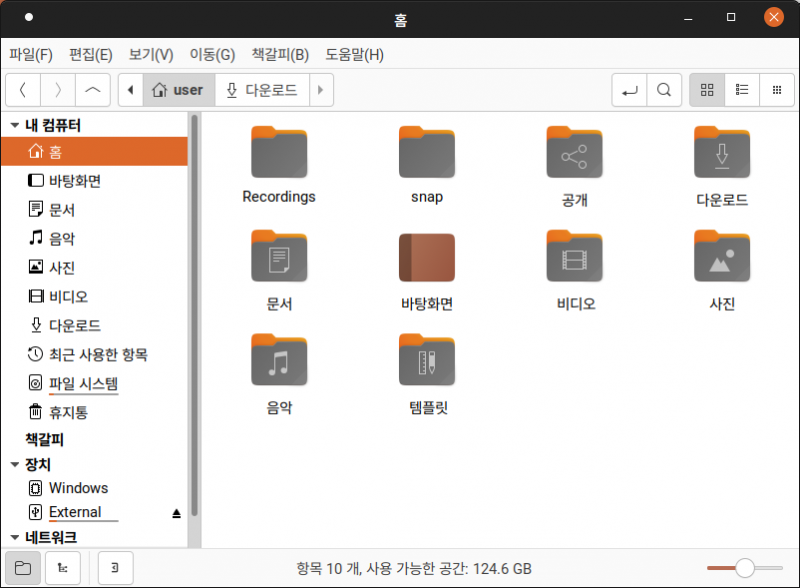Screen dimensions: 800x588
Task: Switch to compact view
Action: [776, 89]
